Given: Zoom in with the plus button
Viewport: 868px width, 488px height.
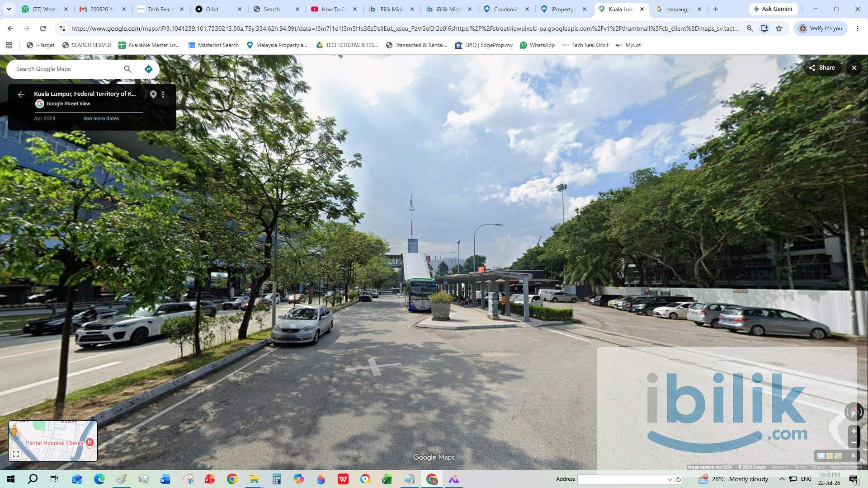Looking at the screenshot, I should click(x=854, y=431).
